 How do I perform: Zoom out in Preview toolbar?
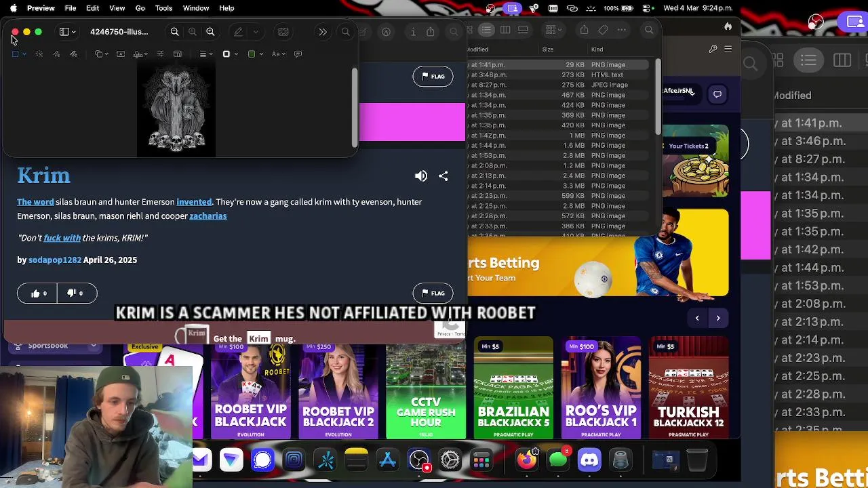coord(174,32)
